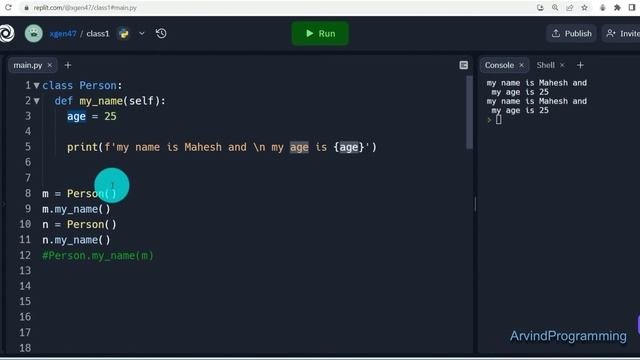Image resolution: width=640 pixels, height=360 pixels.
Task: Close the main.py tab
Action: 50,65
